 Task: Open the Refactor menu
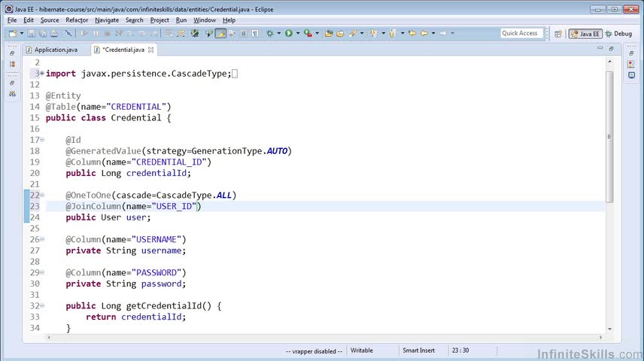77,20
